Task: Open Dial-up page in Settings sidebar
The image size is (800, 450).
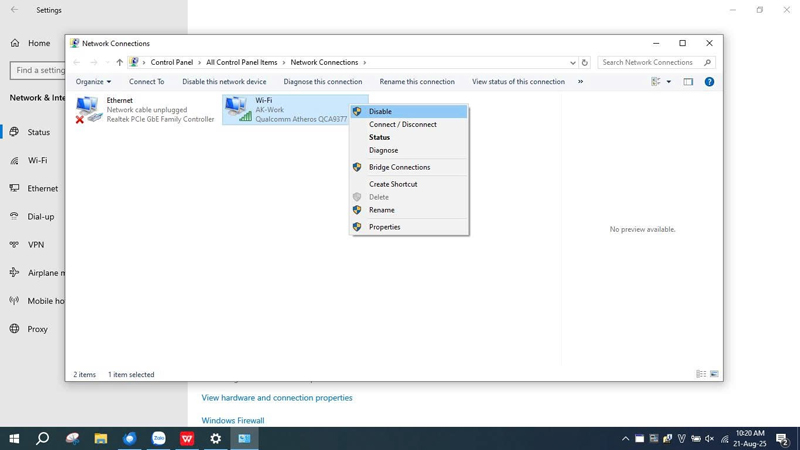Action: click(33, 216)
